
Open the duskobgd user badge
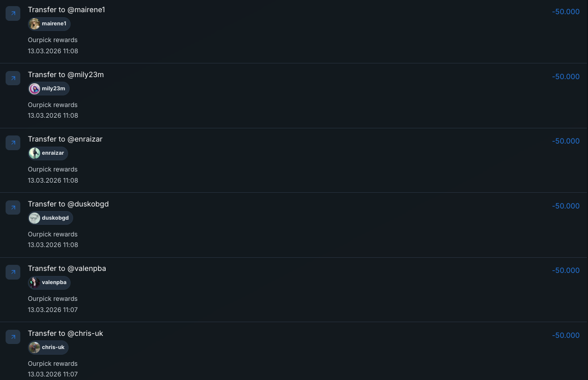(x=51, y=218)
